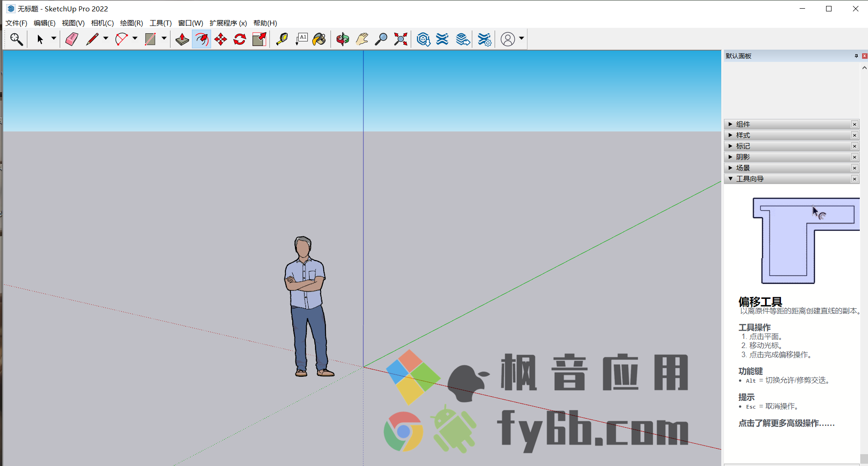Open the 扩展程序 (x) menu
The width and height of the screenshot is (868, 466).
(228, 23)
